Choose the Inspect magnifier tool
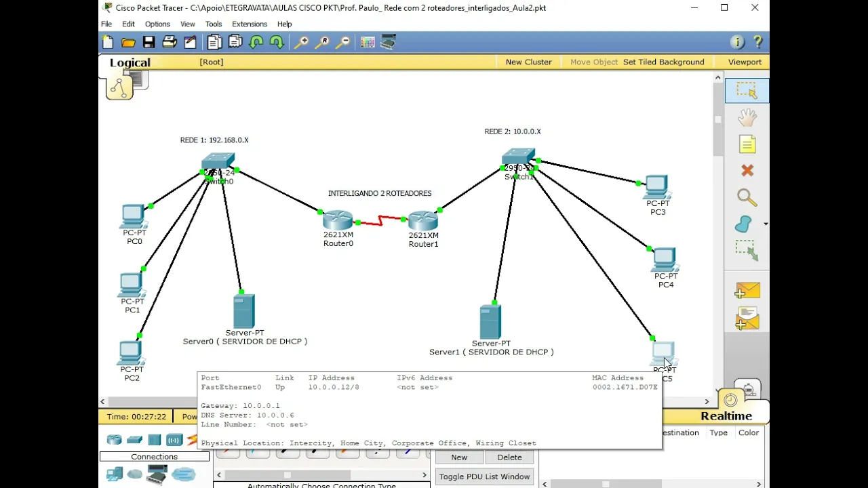This screenshot has width=868, height=488. click(747, 197)
